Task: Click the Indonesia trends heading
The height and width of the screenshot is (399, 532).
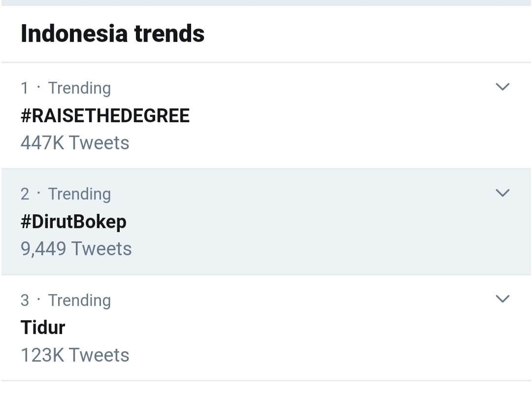Action: pos(112,33)
